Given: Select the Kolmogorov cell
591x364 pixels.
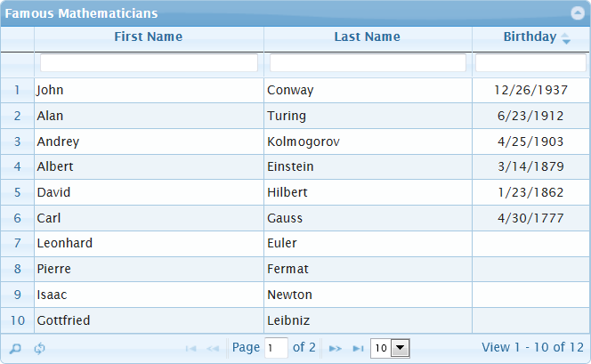Looking at the screenshot, I should [368, 142].
